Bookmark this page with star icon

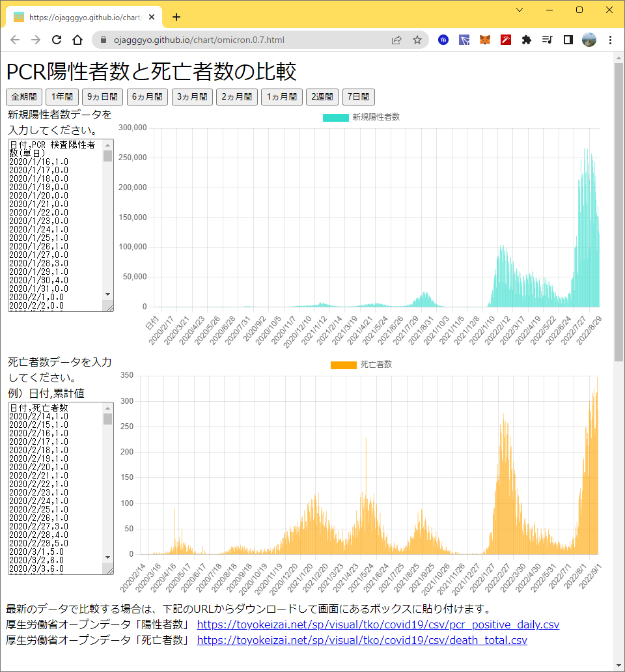[x=417, y=40]
